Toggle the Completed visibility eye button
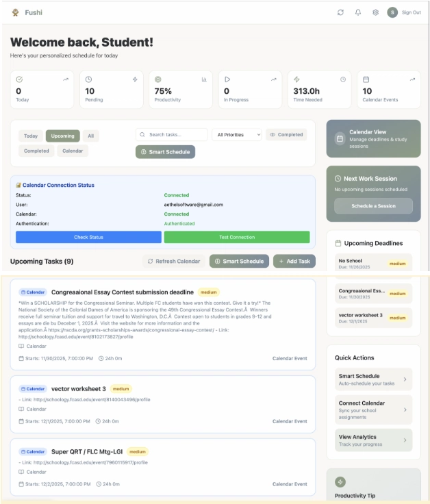Image resolution: width=430 pixels, height=504 pixels. pyautogui.click(x=286, y=135)
